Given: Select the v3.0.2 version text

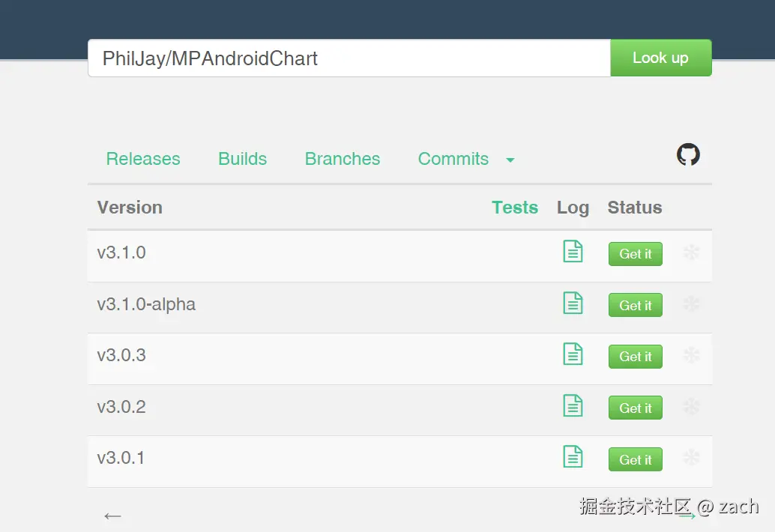Looking at the screenshot, I should 121,407.
